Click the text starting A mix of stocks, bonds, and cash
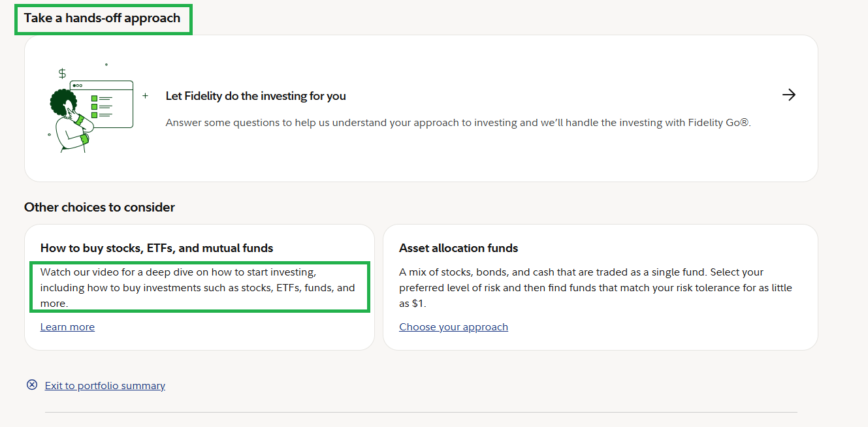 click(596, 288)
